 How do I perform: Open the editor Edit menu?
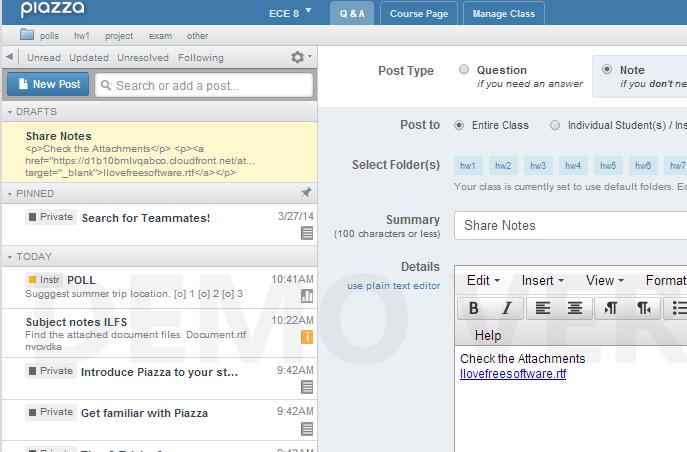[483, 280]
